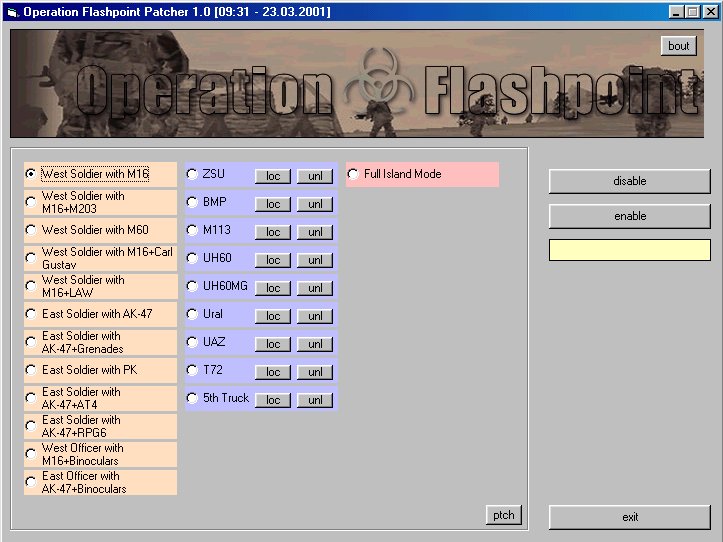Image resolution: width=723 pixels, height=542 pixels.
Task: Open the bout (about) dialog
Action: coord(678,46)
